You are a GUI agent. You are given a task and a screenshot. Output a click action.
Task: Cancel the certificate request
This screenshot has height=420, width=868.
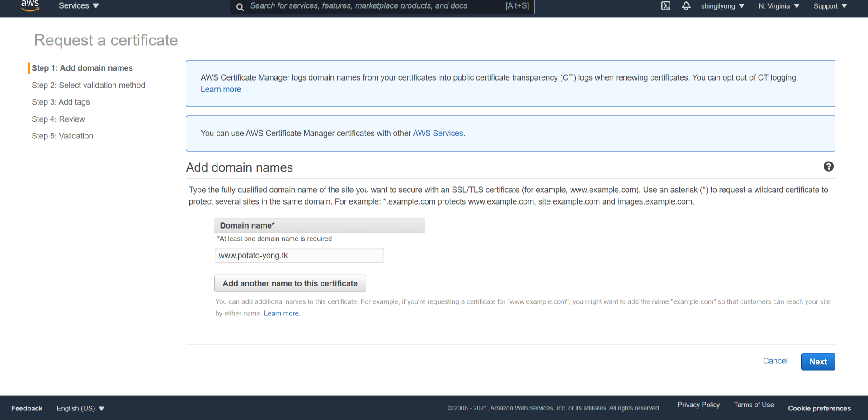coord(775,361)
